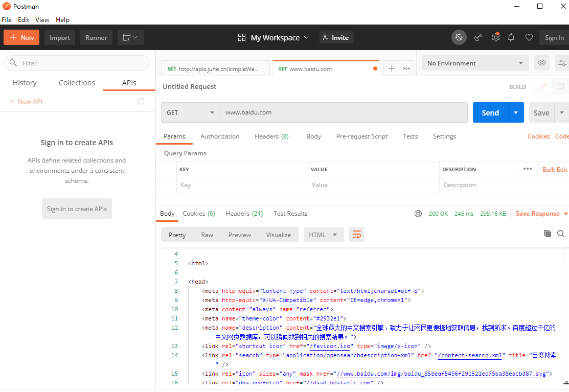
Task: Select the APIs sidebar tab
Action: pos(129,83)
